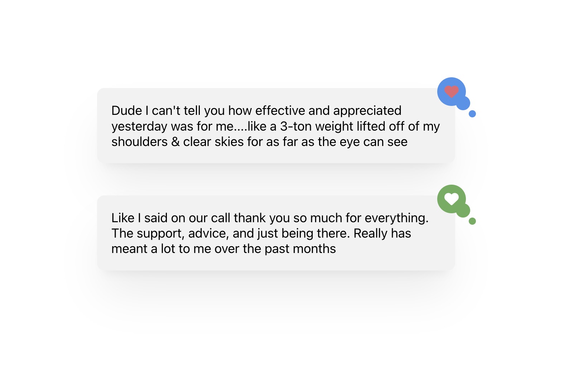588x370 pixels.
Task: Click the word "everything." in the second message
Action: pos(396,218)
